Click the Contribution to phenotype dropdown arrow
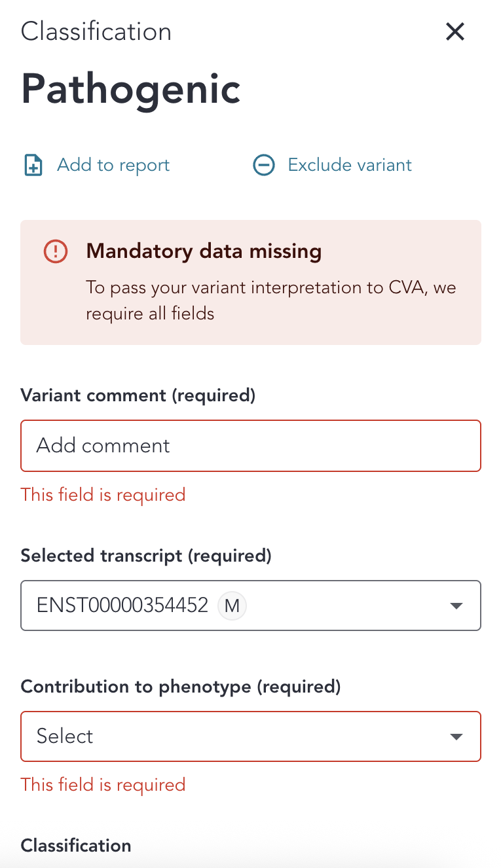501x868 pixels. pyautogui.click(x=456, y=737)
